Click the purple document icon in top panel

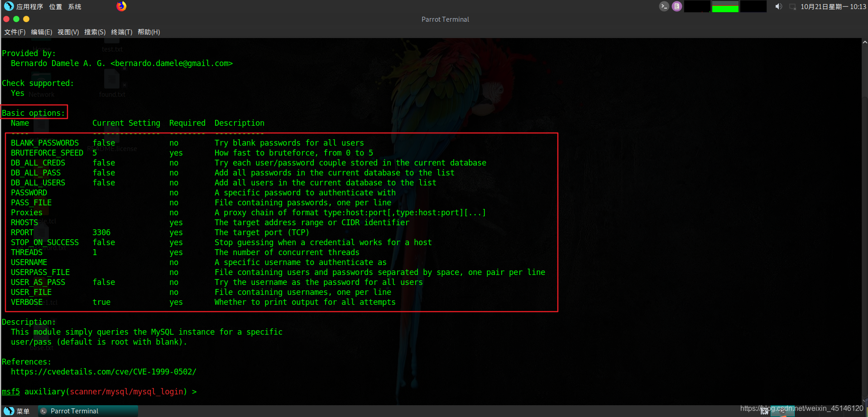tap(676, 6)
